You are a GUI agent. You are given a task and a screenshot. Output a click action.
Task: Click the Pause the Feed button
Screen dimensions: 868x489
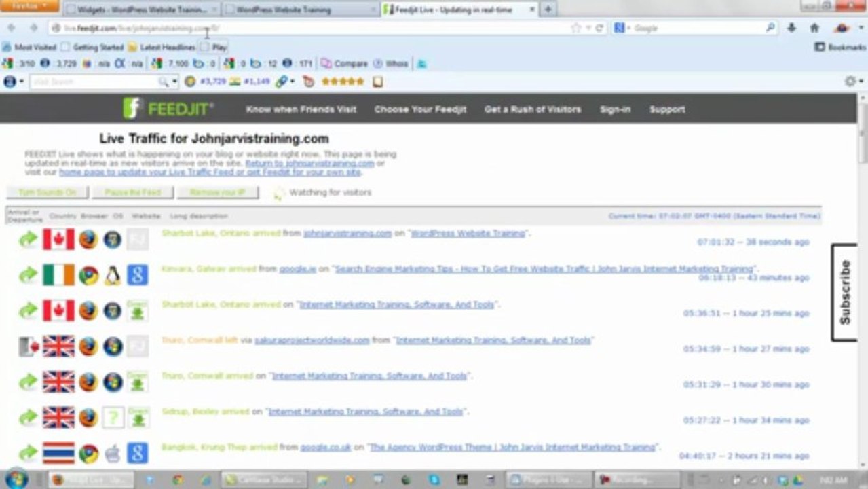point(132,193)
